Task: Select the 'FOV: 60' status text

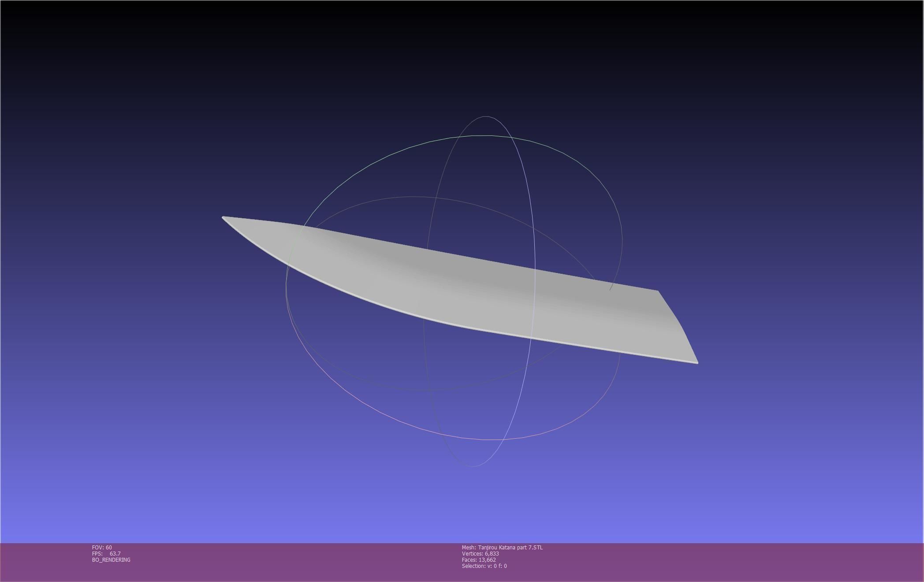Action: pos(102,547)
